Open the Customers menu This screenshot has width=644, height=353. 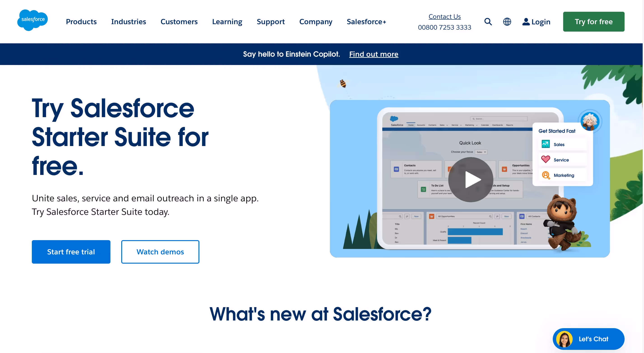coord(179,22)
